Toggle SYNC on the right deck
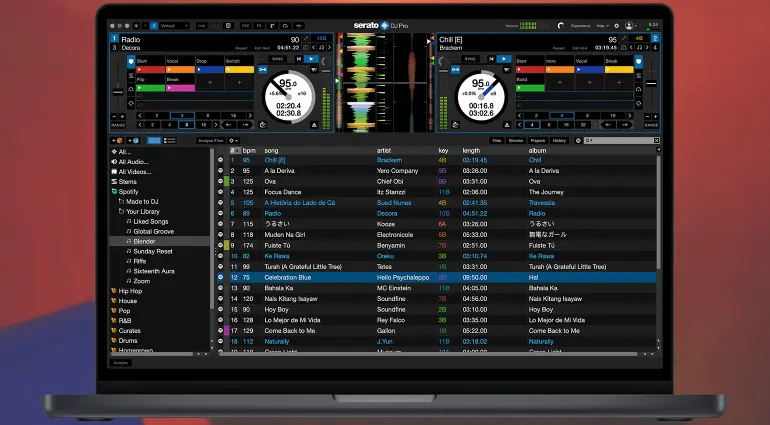The height and width of the screenshot is (425, 770). pos(473,60)
